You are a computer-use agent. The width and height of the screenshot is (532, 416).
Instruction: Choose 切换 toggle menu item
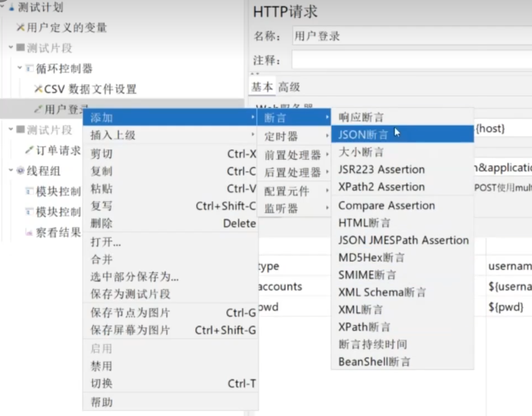point(170,384)
